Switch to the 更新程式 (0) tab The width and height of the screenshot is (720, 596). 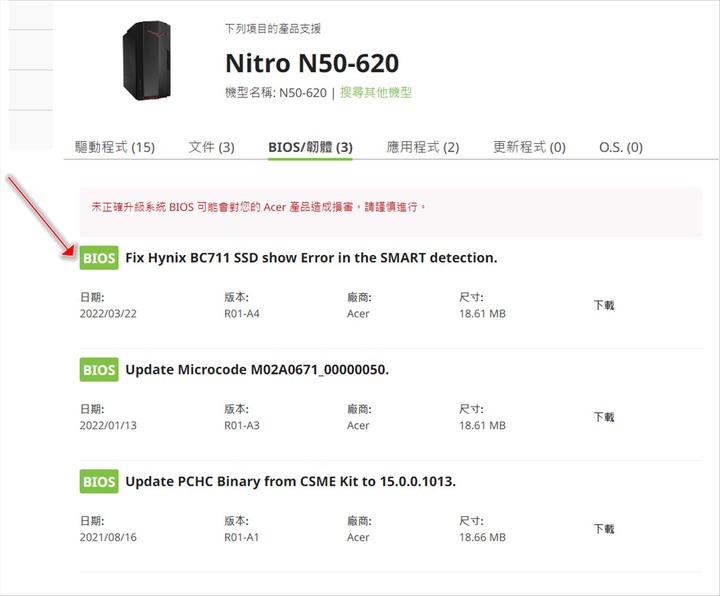[529, 147]
